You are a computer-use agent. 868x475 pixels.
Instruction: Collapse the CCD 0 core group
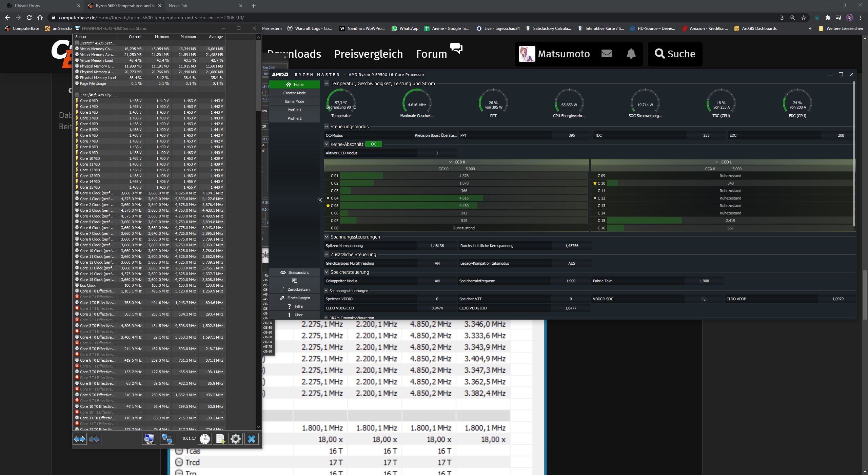coord(450,162)
